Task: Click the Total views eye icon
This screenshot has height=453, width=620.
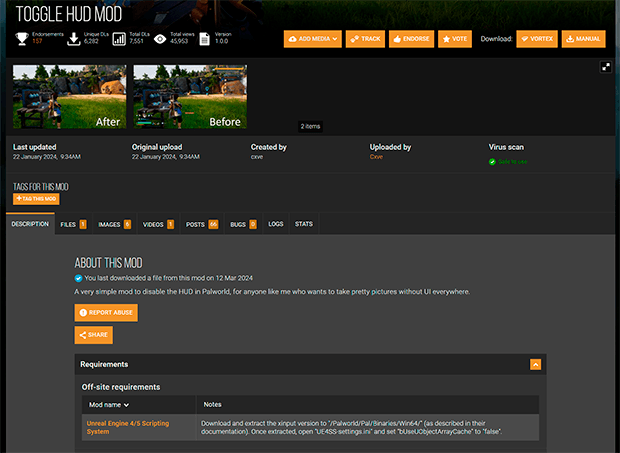Action: click(160, 39)
